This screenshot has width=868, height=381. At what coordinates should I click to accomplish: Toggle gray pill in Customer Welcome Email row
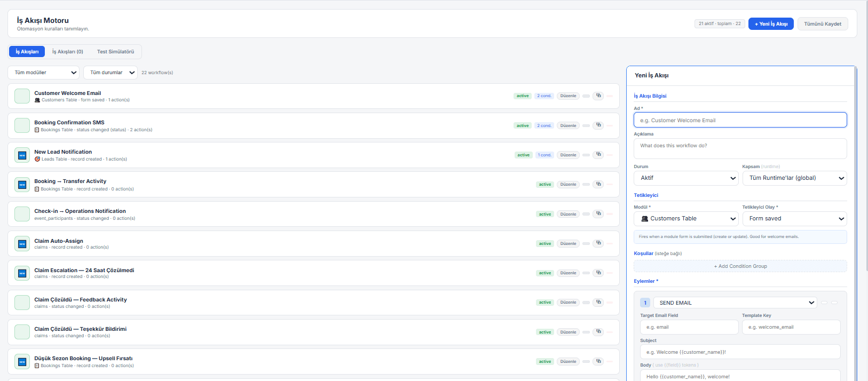click(x=586, y=96)
